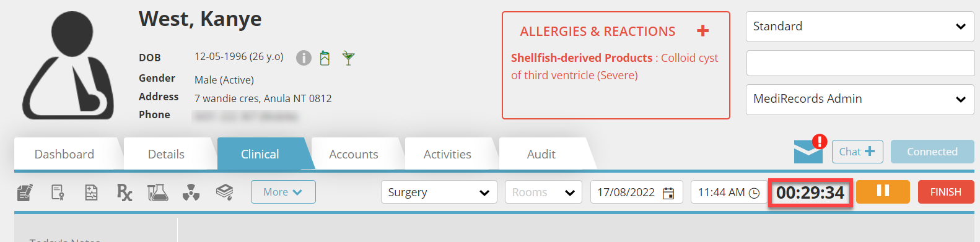
Task: Expand the More dropdown
Action: [x=283, y=192]
